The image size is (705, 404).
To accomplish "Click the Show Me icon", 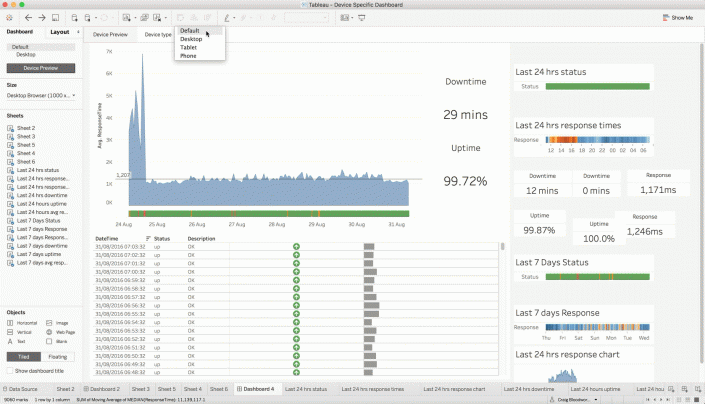I will click(x=665, y=18).
